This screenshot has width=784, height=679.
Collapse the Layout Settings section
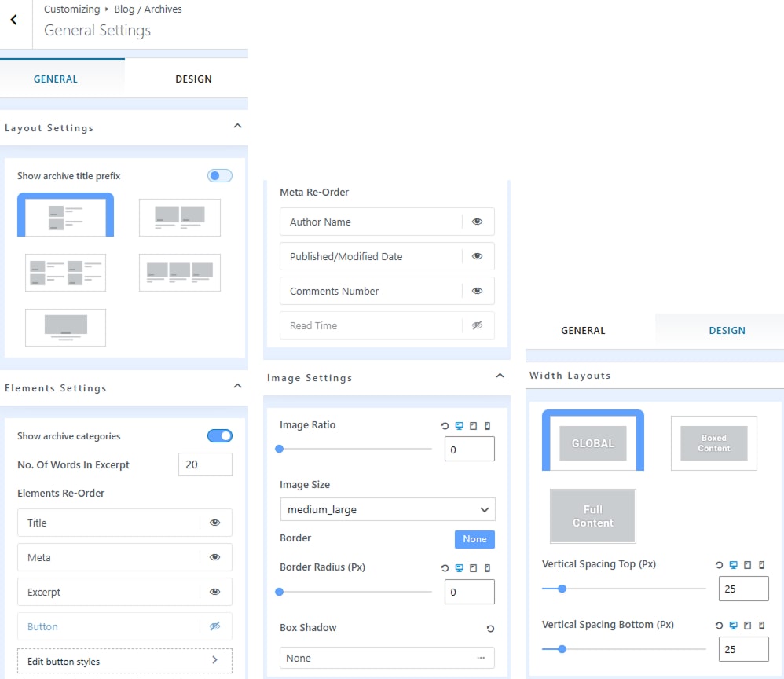[237, 127]
